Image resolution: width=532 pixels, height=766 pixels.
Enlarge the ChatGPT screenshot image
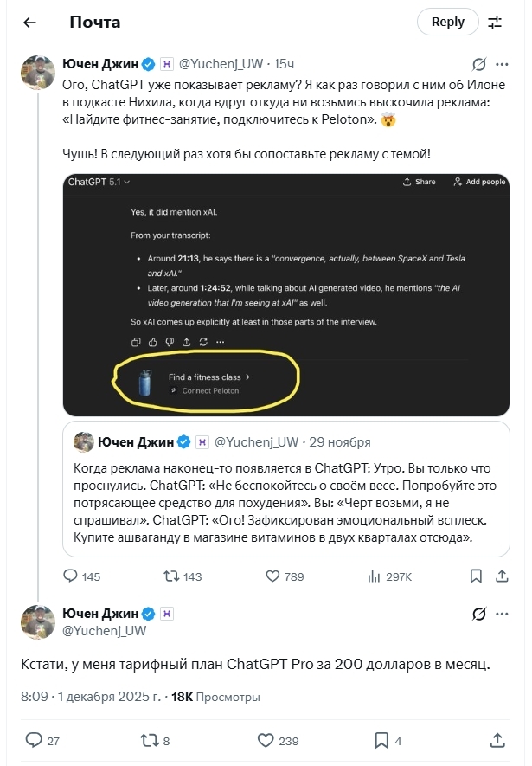click(x=285, y=294)
